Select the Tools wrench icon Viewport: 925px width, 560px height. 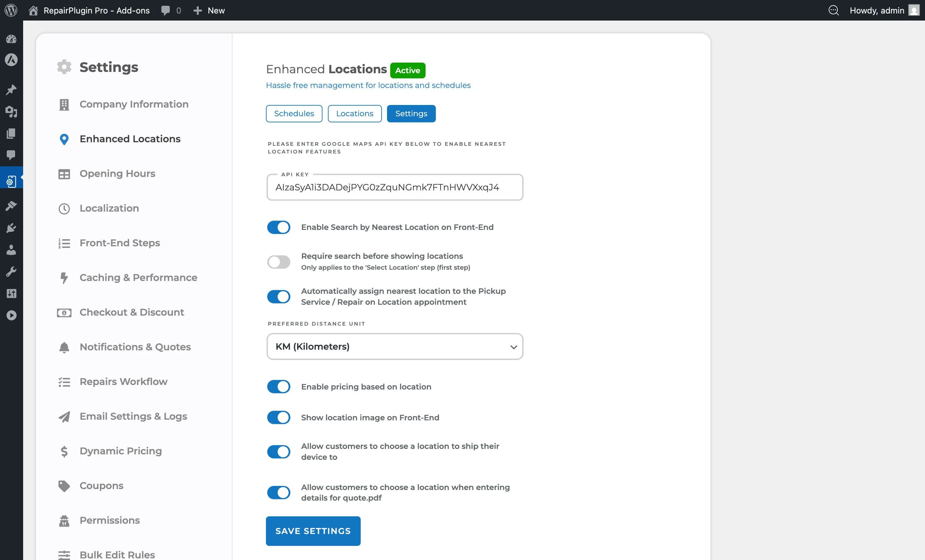[x=11, y=271]
